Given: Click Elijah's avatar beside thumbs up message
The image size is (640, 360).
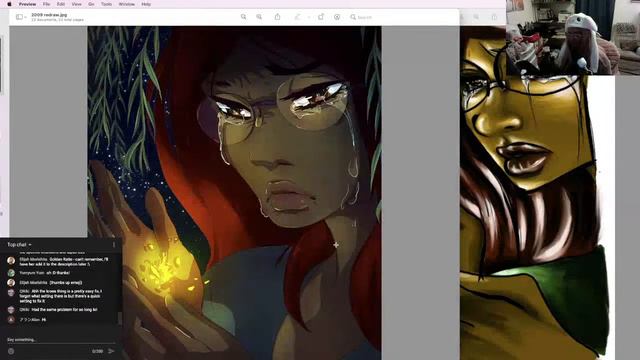Looking at the screenshot, I should pyautogui.click(x=11, y=282).
